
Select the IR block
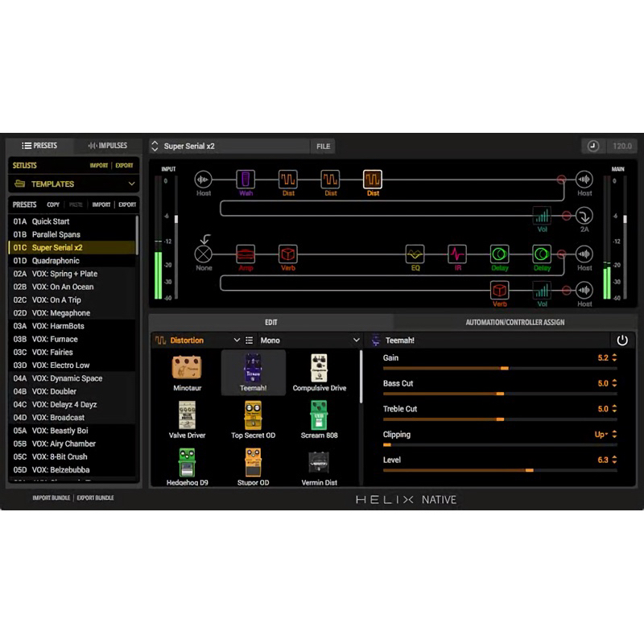pyautogui.click(x=457, y=254)
